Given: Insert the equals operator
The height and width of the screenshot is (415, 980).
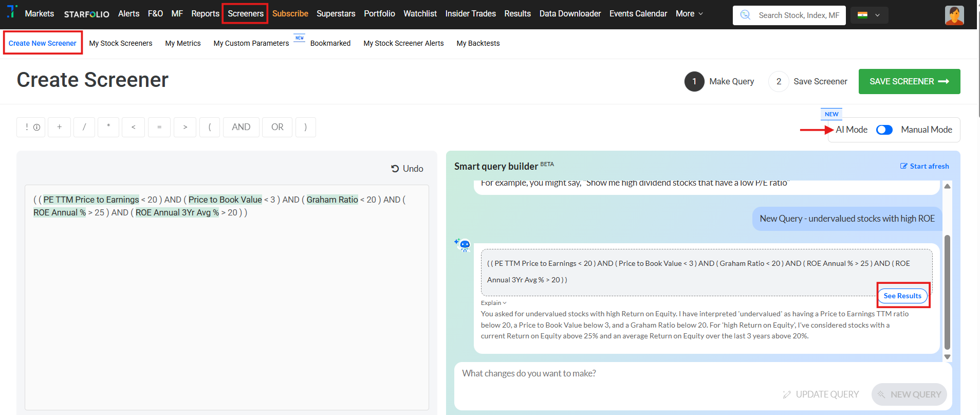Looking at the screenshot, I should click(x=159, y=127).
